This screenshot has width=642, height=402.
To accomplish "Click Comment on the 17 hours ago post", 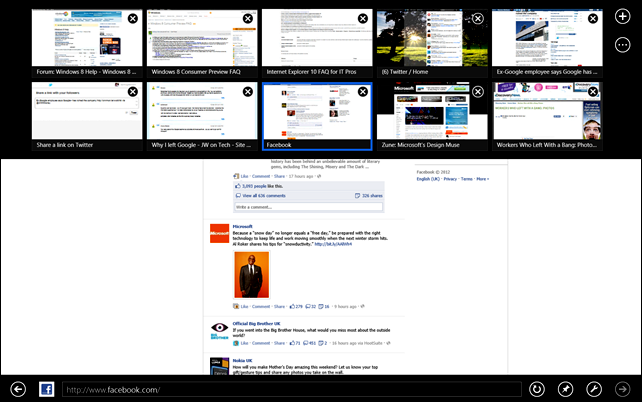I will [x=261, y=176].
